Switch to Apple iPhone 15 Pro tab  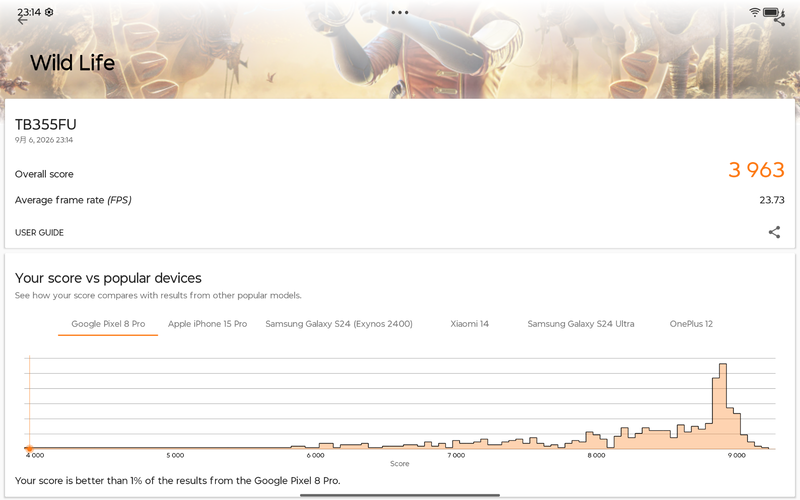pos(207,324)
